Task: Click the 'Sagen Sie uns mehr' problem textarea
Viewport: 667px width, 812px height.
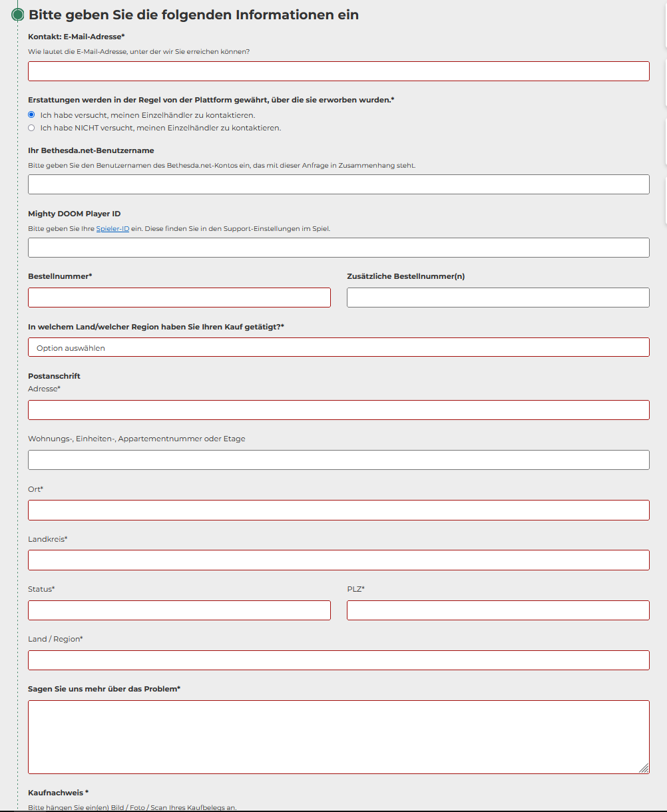Action: pos(339,737)
